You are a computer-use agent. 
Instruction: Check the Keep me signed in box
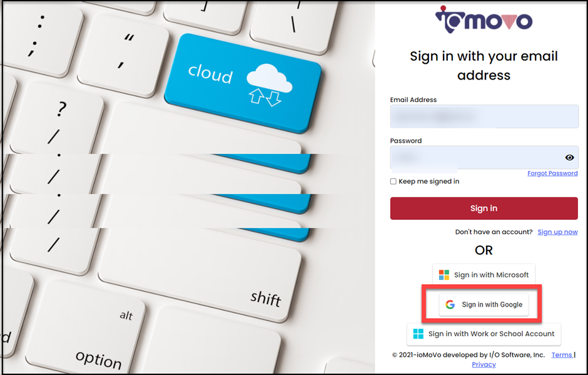click(x=393, y=182)
